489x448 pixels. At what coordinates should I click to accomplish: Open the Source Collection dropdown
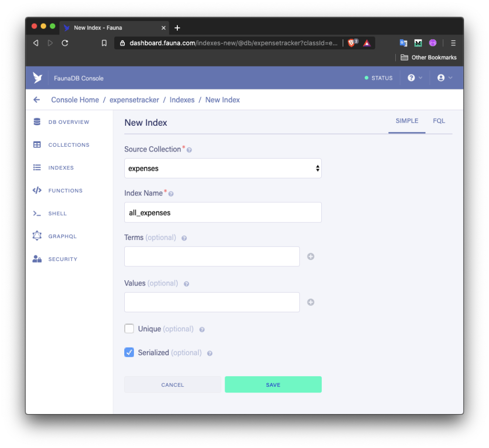[x=222, y=168]
